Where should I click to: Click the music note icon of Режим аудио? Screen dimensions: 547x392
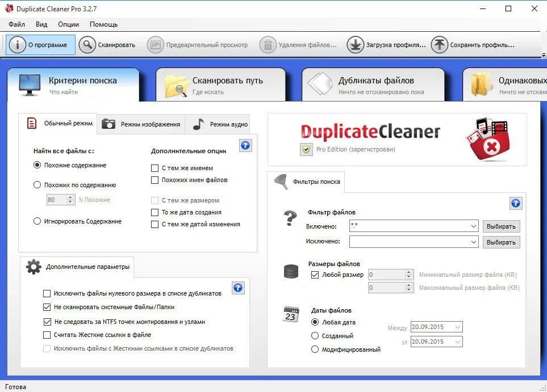198,124
